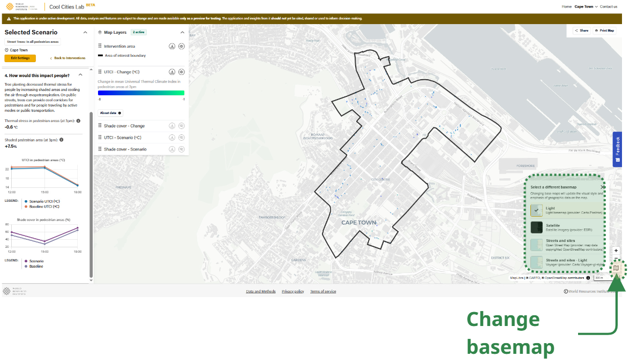The image size is (637, 364).
Task: Click drag handle for Shade cover - Change
Action: click(100, 126)
